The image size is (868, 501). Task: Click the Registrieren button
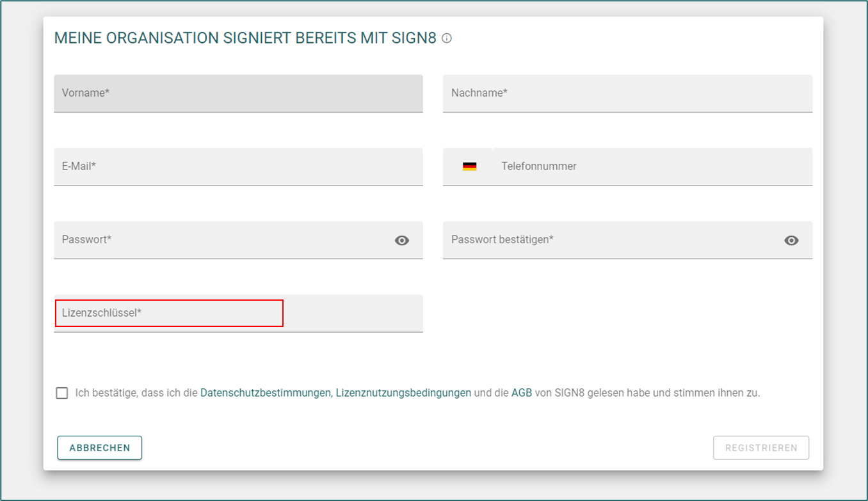[761, 448]
